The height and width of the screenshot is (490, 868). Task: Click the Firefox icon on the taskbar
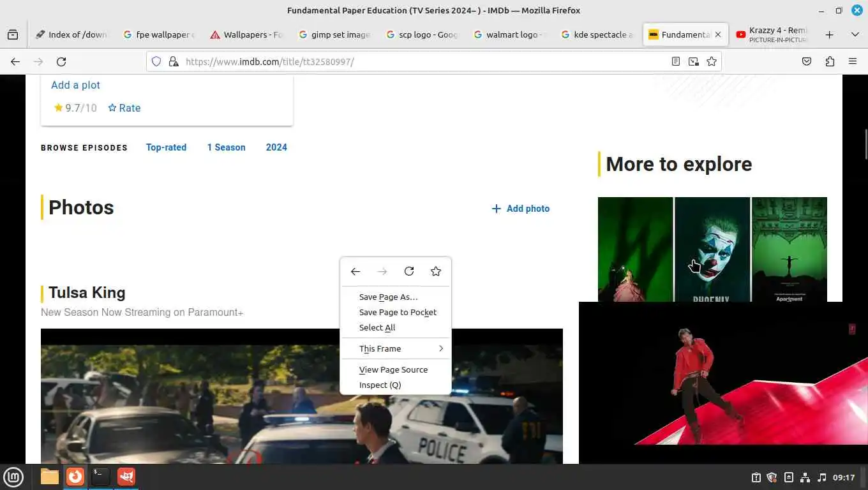75,477
